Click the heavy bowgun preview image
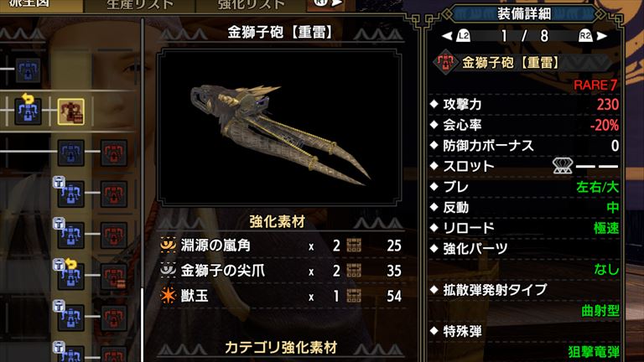The height and width of the screenshot is (362, 644). click(x=279, y=127)
